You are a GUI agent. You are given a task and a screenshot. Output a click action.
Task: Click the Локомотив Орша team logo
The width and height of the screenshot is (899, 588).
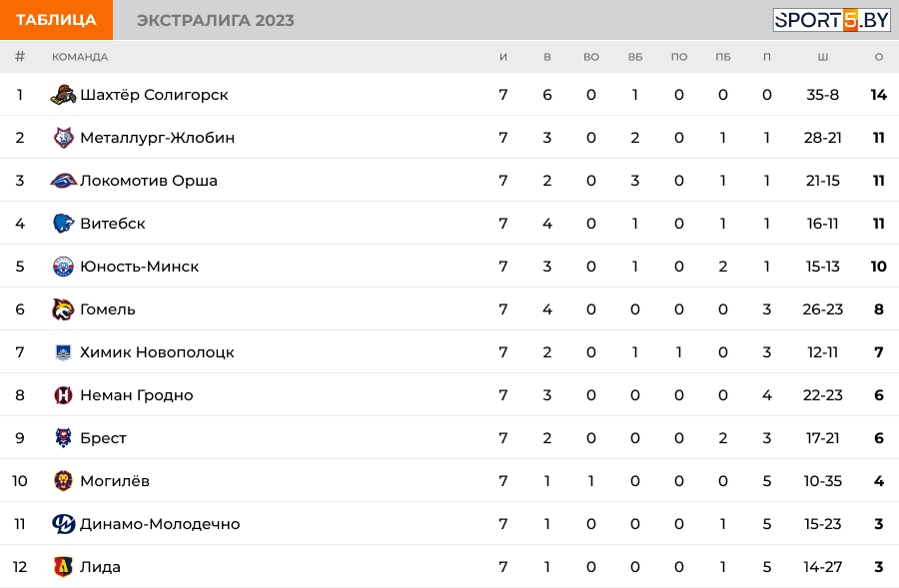click(63, 181)
